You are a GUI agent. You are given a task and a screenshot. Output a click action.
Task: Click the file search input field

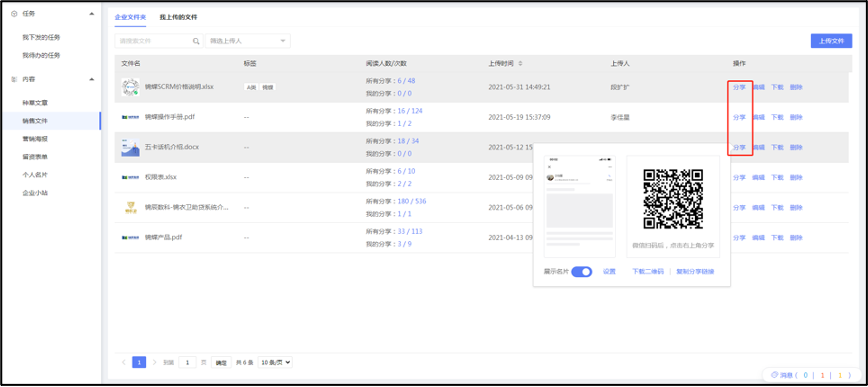coord(159,41)
